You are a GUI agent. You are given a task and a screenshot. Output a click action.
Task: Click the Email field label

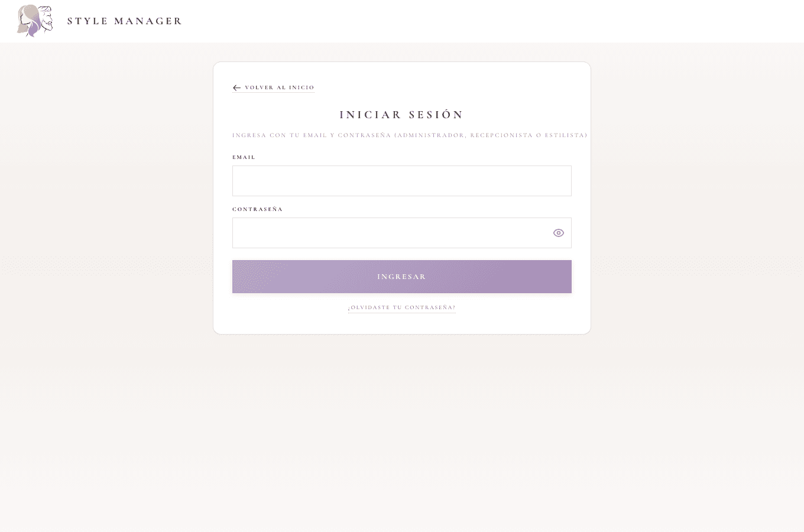(244, 157)
